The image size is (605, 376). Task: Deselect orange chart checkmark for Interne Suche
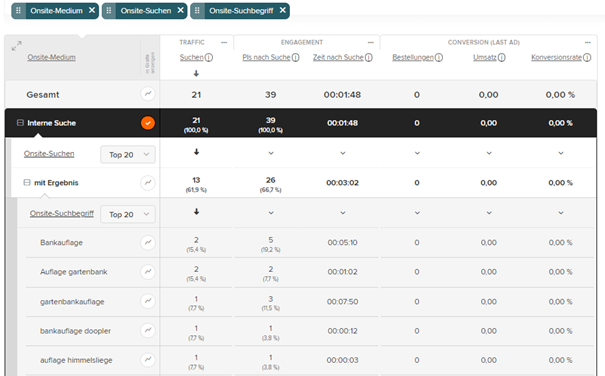click(148, 123)
